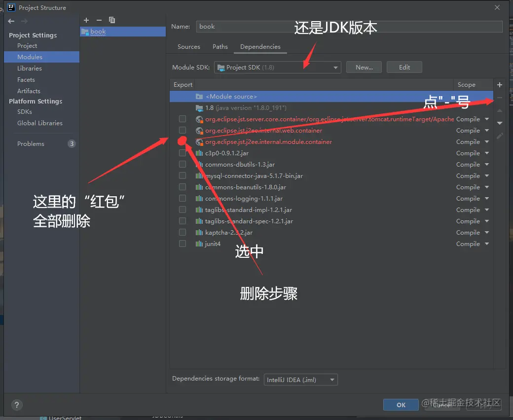This screenshot has height=420, width=513.
Task: Select the Dependencies tab
Action: point(260,47)
